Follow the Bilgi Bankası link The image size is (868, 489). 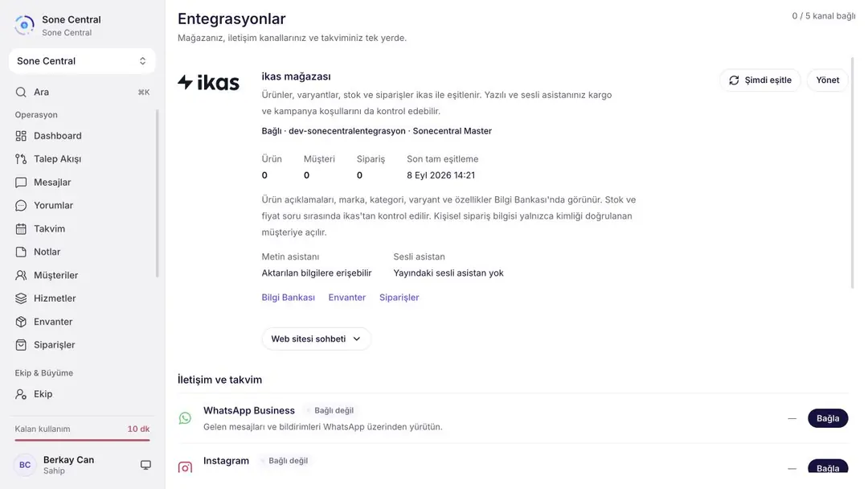pyautogui.click(x=288, y=298)
